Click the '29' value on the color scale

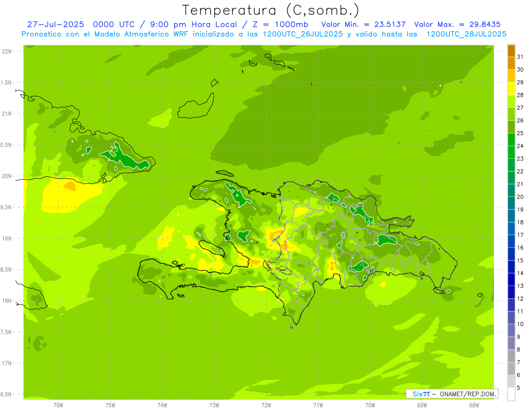pyautogui.click(x=520, y=82)
